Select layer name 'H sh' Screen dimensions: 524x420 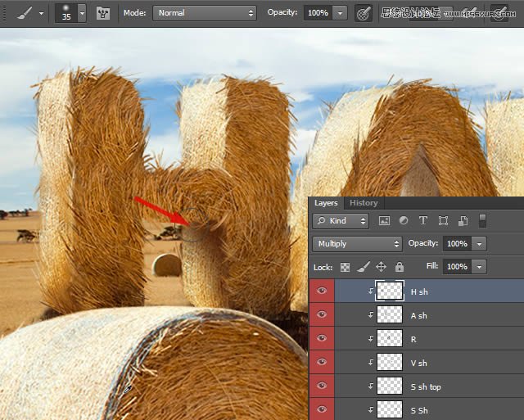click(x=419, y=292)
